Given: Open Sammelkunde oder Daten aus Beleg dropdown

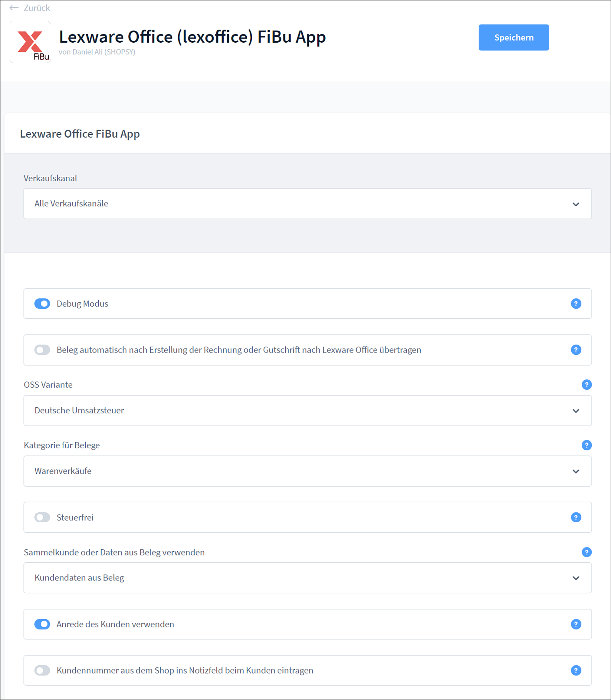Looking at the screenshot, I should tap(307, 578).
